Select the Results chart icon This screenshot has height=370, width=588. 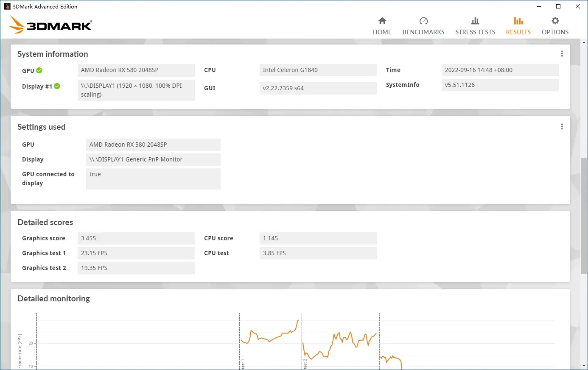point(518,21)
